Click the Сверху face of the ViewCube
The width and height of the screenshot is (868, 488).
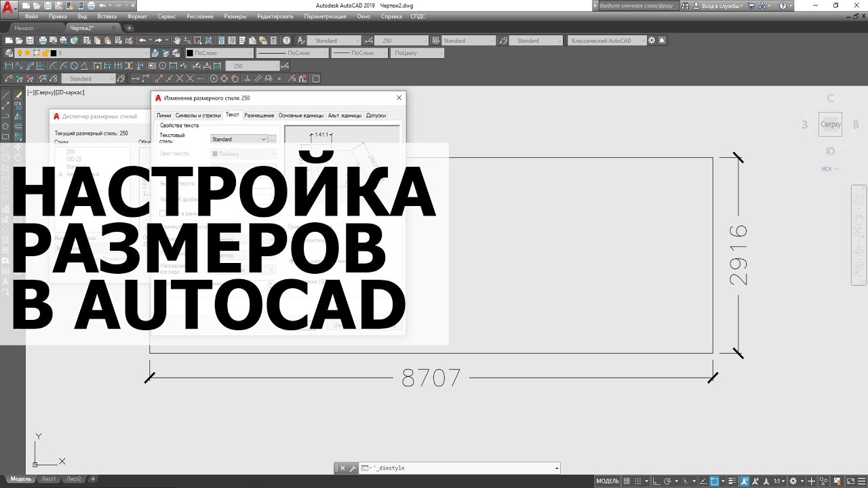pos(831,125)
